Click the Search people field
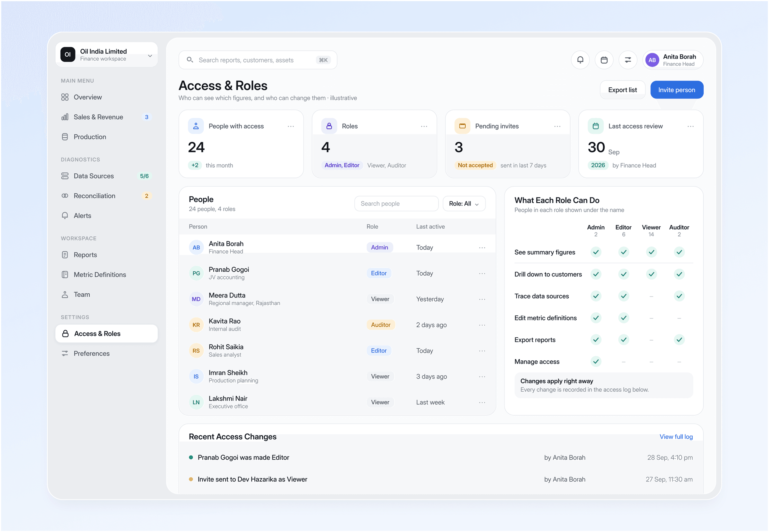 pos(396,204)
